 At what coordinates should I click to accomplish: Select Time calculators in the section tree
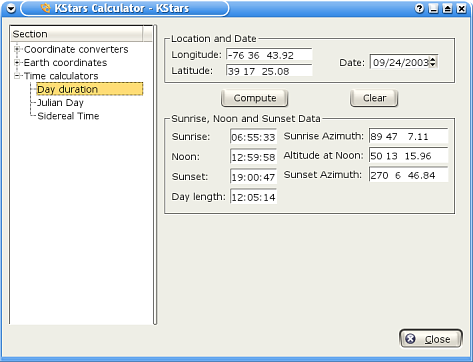click(61, 76)
